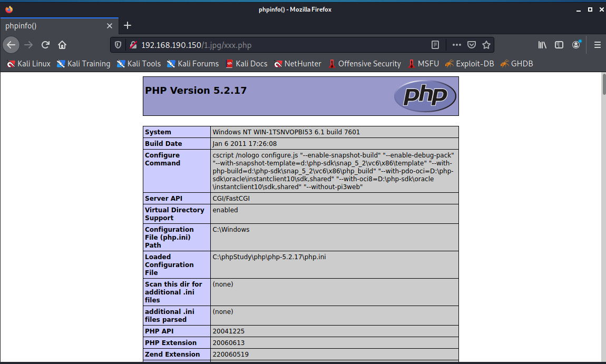606x364 pixels.
Task: Click the Server API value 'CGI/FastCGI'
Action: (231, 199)
